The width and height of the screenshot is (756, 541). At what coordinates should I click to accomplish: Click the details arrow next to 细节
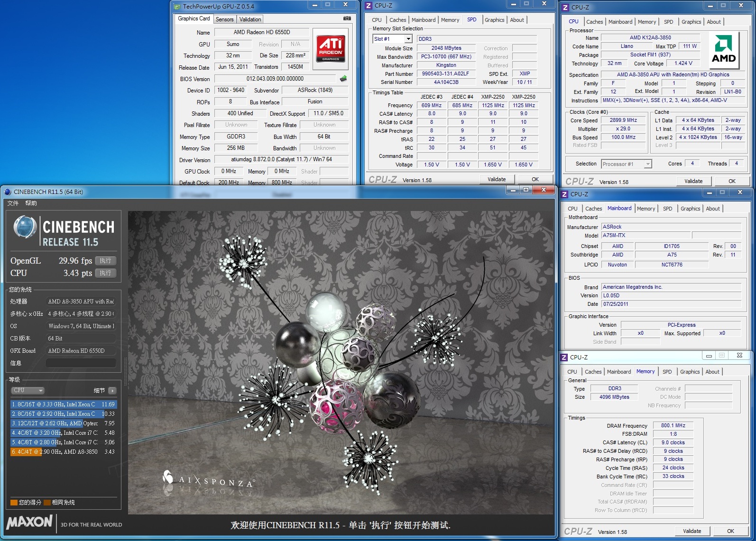click(x=112, y=391)
